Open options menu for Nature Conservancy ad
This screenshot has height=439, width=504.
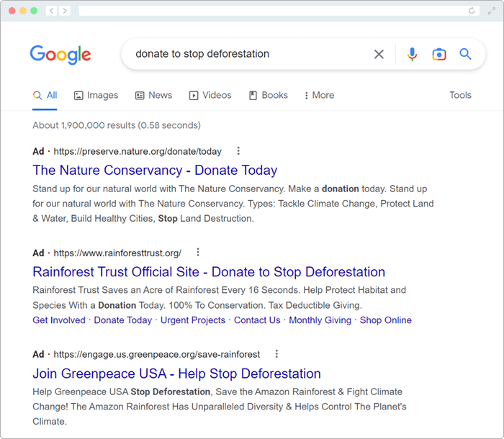point(238,150)
